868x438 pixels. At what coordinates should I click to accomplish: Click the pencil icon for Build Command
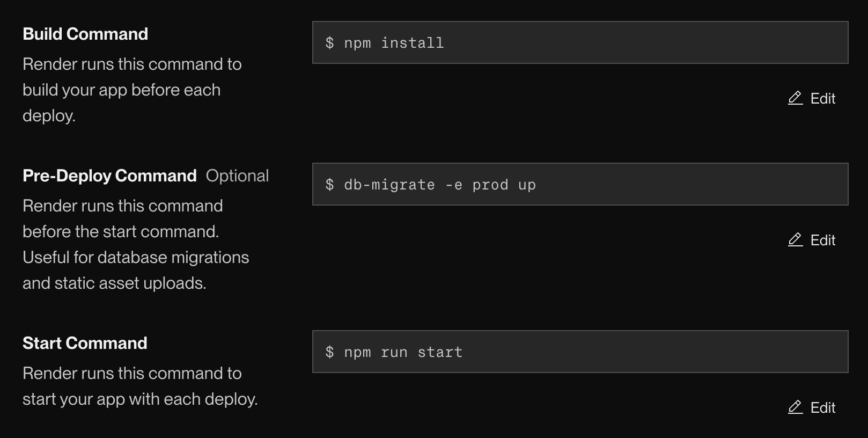(x=795, y=98)
